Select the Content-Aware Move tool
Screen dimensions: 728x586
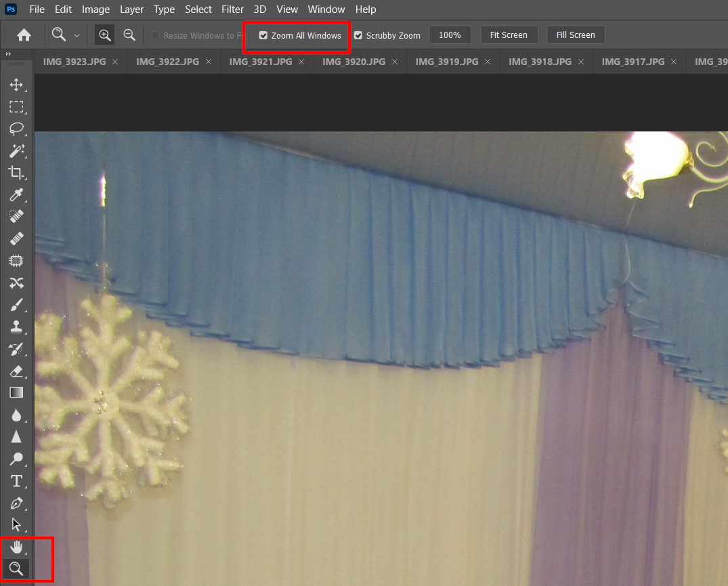tap(16, 282)
